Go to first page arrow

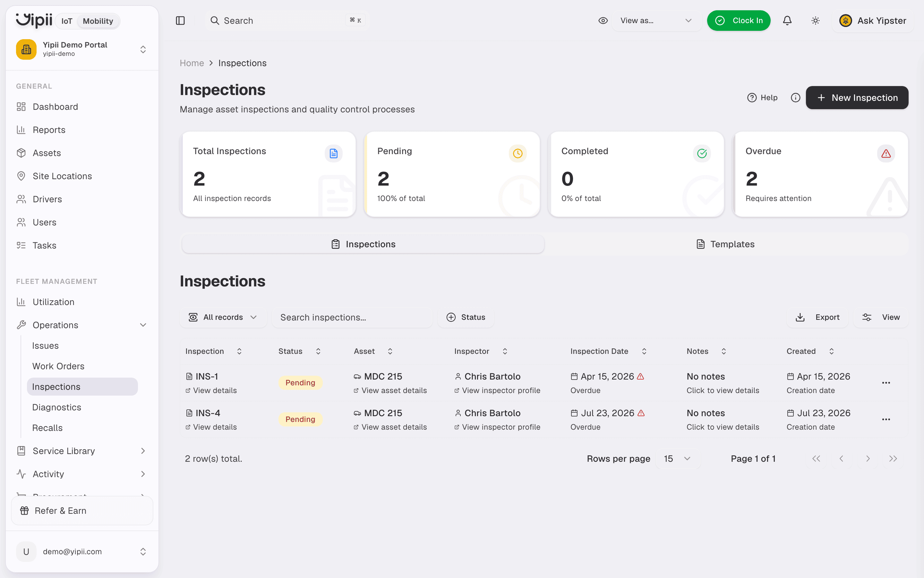tap(816, 458)
